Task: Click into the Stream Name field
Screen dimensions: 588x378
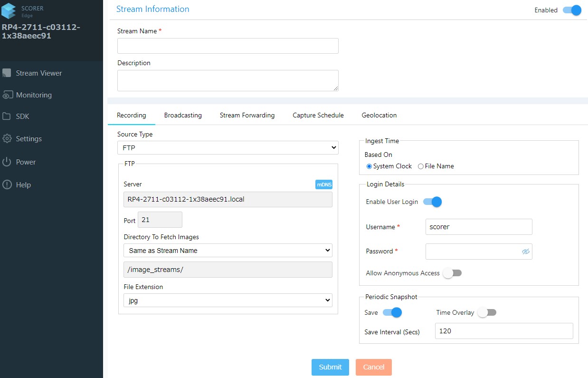Action: [x=228, y=46]
